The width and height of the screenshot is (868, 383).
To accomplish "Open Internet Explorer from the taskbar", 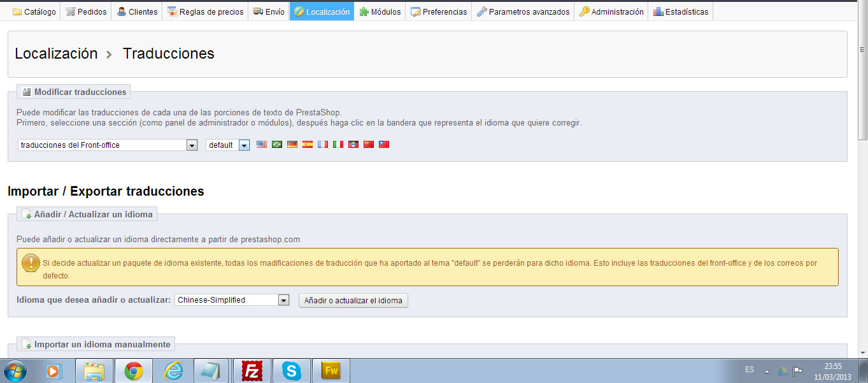I will 173,370.
